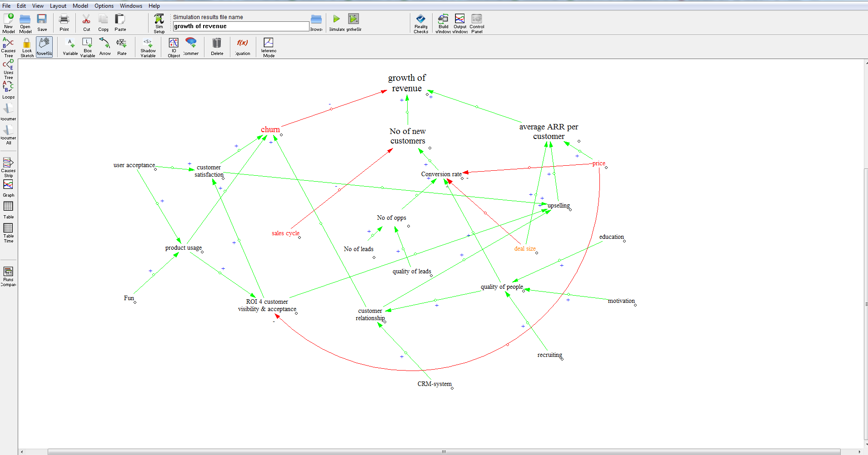Image resolution: width=868 pixels, height=455 pixels.
Task: Select the 'product usage' variable
Action: [184, 247]
